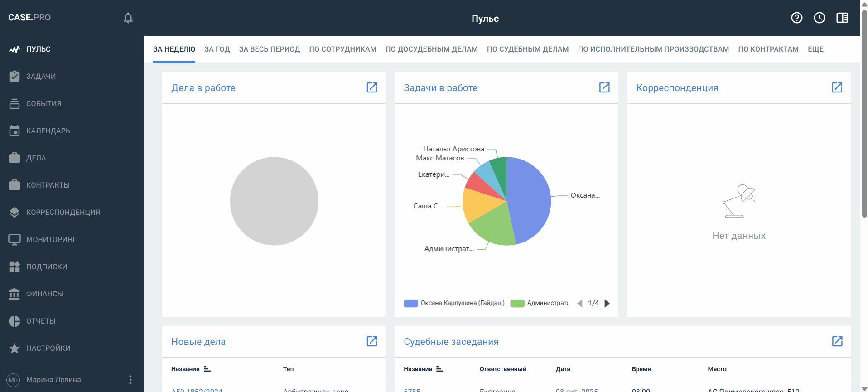Open ЗАДАЧИ in the sidebar

(x=41, y=76)
